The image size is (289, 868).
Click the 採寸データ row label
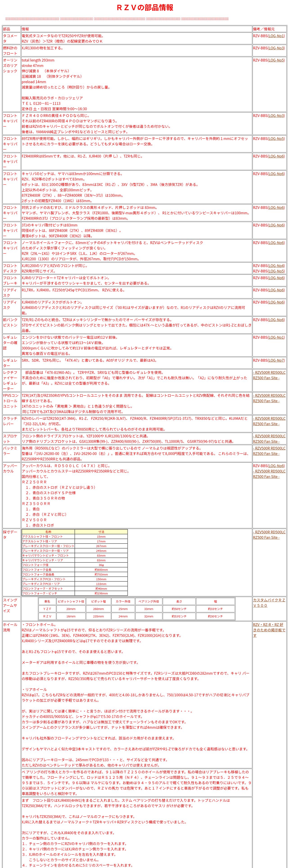coord(11,535)
